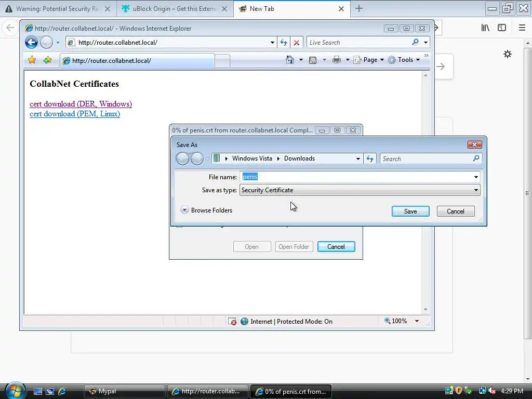The height and width of the screenshot is (399, 532).
Task: Click the IE refresh page icon
Action: point(284,43)
